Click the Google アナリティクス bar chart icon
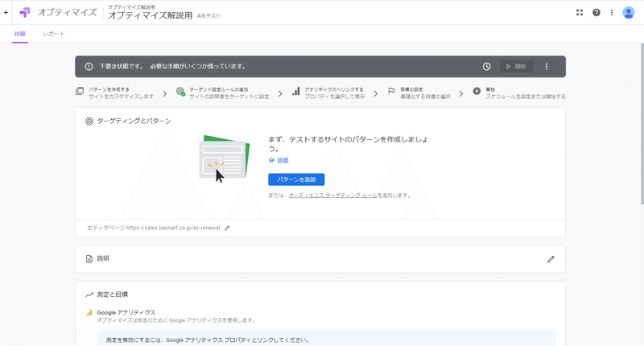The image size is (644, 346). coord(89,313)
